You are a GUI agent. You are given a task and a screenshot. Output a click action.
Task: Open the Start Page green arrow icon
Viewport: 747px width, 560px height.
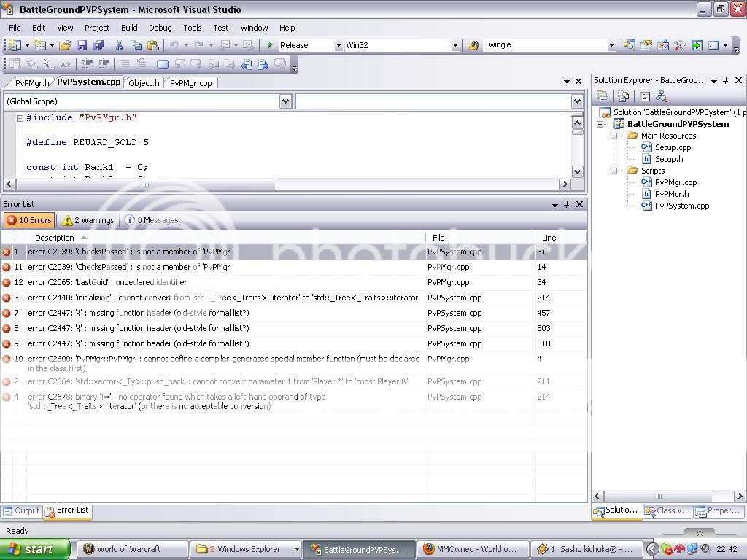(697, 45)
